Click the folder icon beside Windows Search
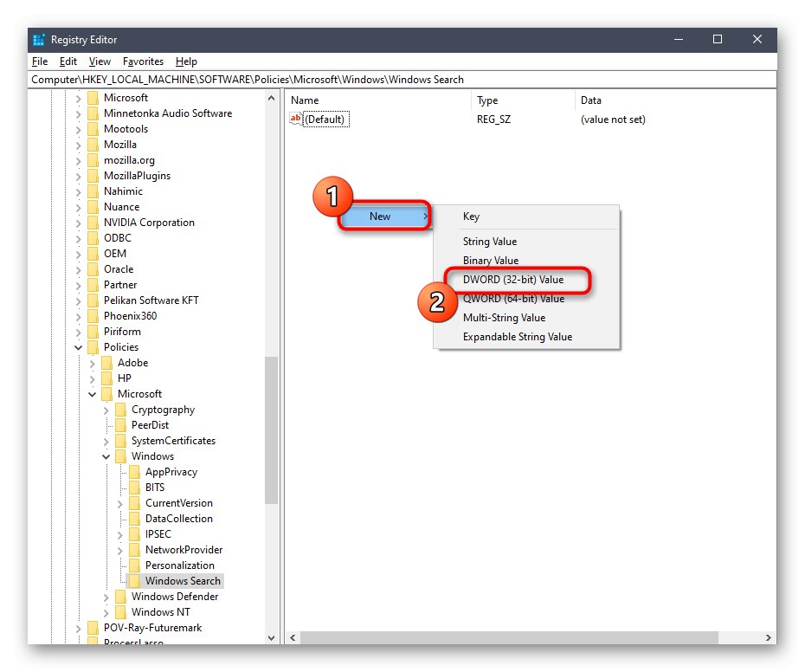Image resolution: width=805 pixels, height=672 pixels. coord(134,580)
